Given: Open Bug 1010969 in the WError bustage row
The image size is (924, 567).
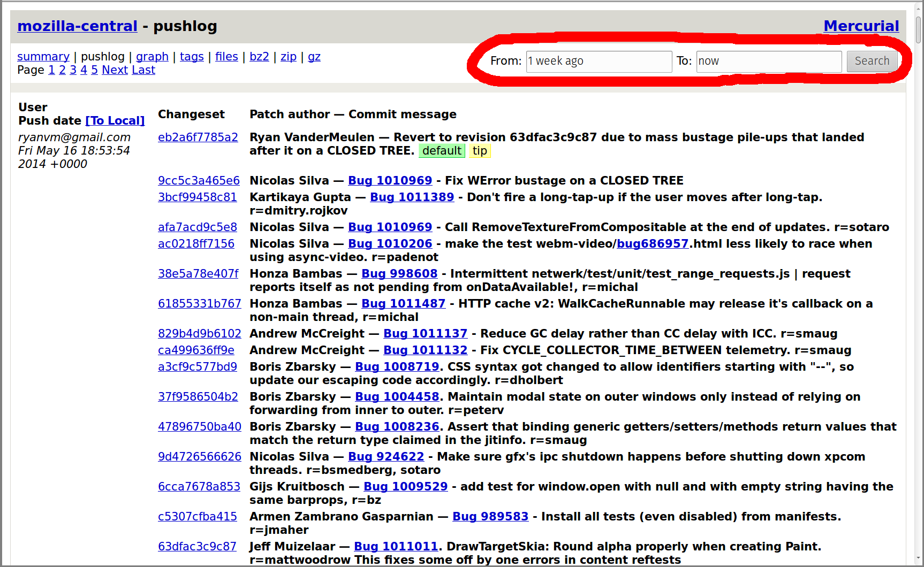Looking at the screenshot, I should coord(390,181).
